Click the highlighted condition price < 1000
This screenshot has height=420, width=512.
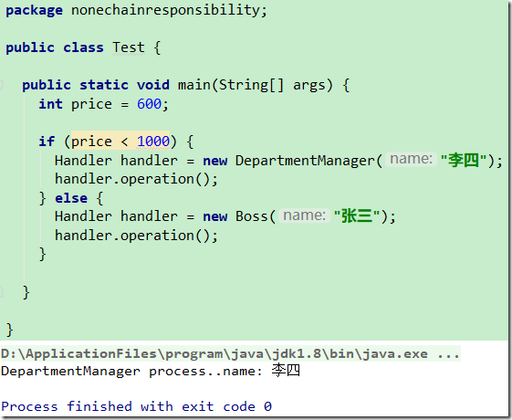click(120, 141)
